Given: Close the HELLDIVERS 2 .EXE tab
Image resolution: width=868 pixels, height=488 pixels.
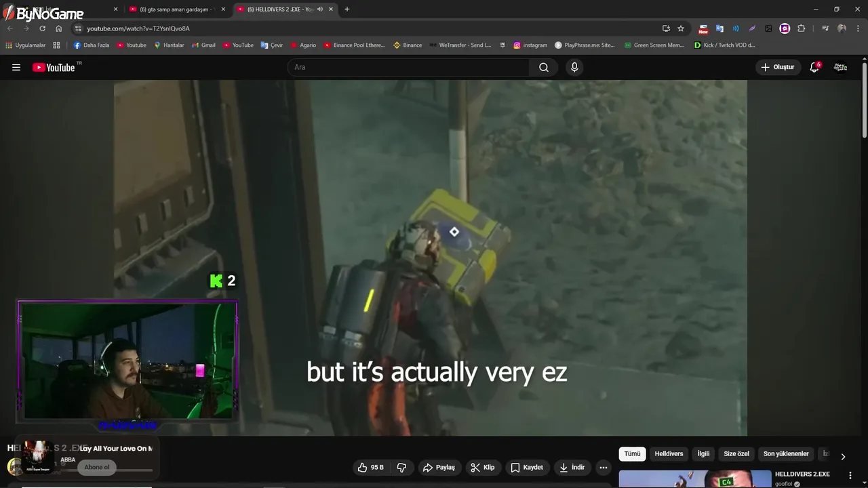Looking at the screenshot, I should 331,9.
